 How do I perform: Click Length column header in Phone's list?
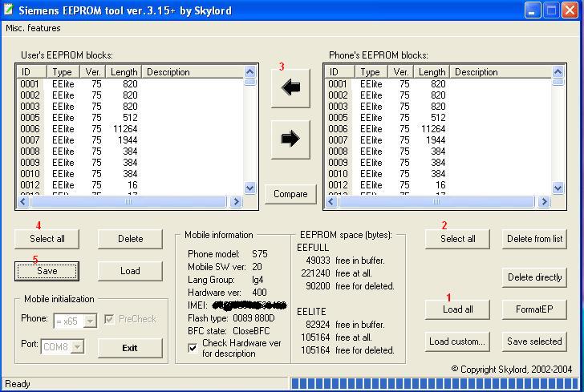(x=432, y=72)
